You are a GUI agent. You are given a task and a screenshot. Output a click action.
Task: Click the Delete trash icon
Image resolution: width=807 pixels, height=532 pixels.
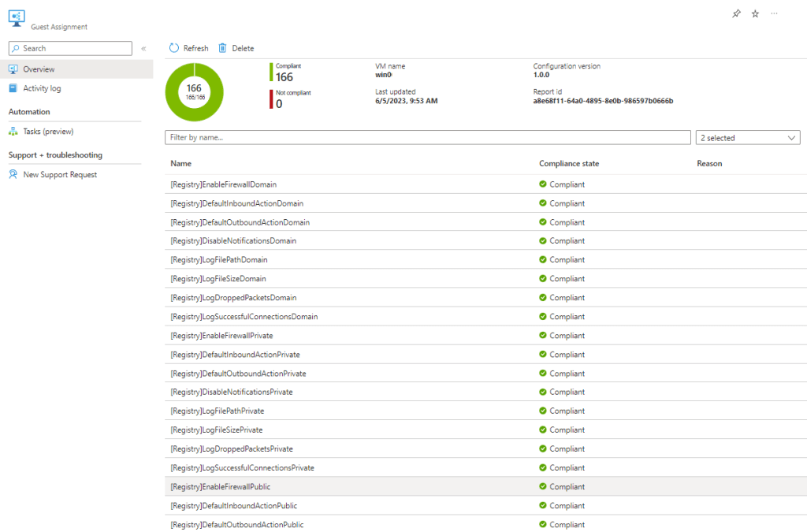pyautogui.click(x=222, y=48)
